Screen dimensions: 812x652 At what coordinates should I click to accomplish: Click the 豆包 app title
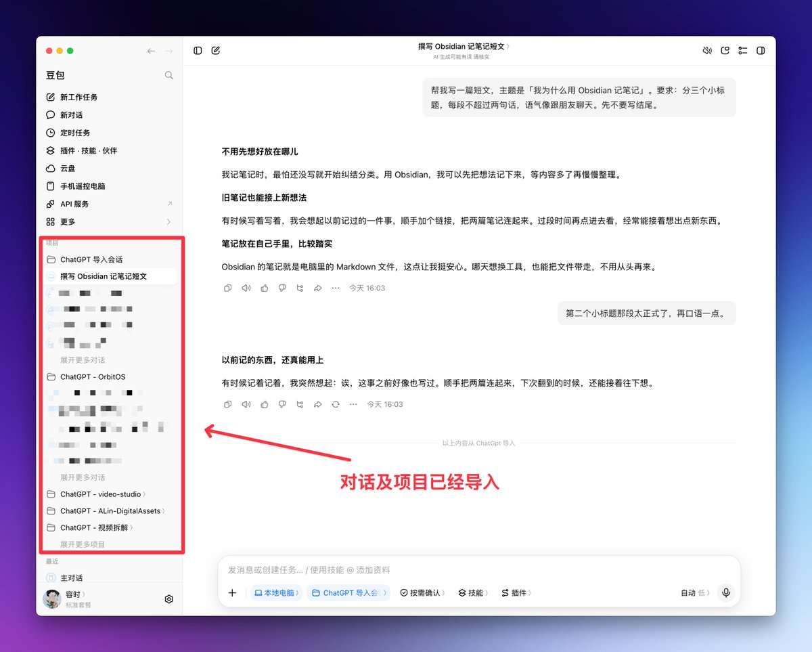click(55, 75)
